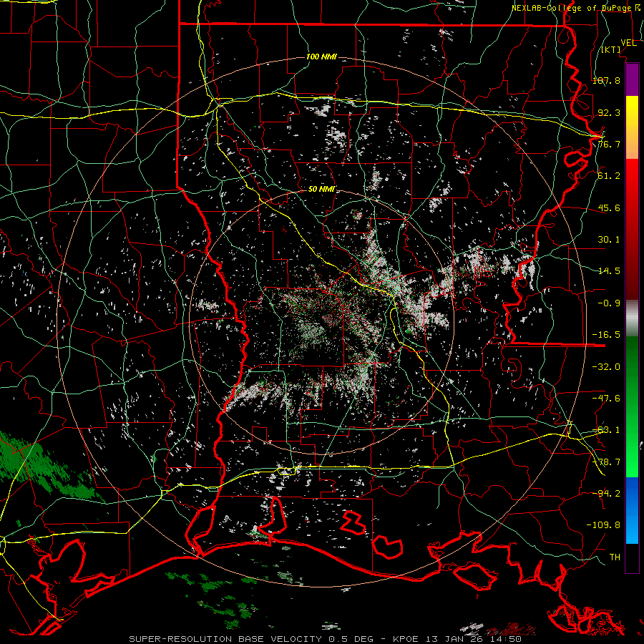Click the gray near-zero segment of the color bar
This screenshot has width=644, height=644.
pos(632,318)
